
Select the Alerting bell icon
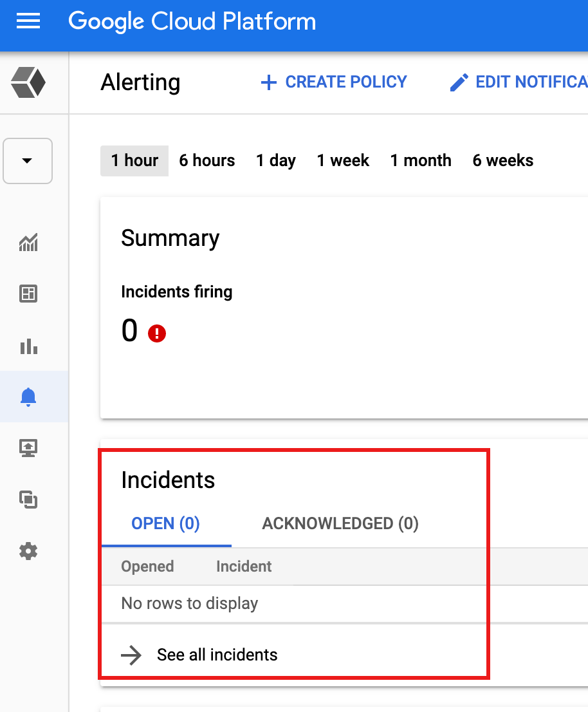[28, 397]
